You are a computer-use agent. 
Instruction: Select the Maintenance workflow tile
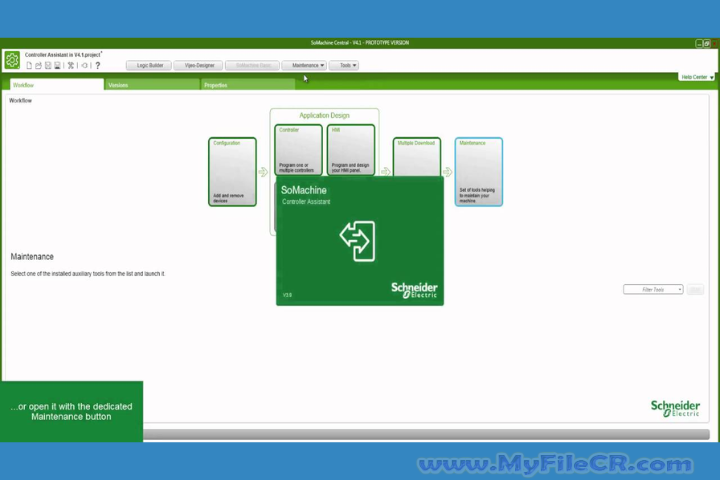[x=479, y=172]
